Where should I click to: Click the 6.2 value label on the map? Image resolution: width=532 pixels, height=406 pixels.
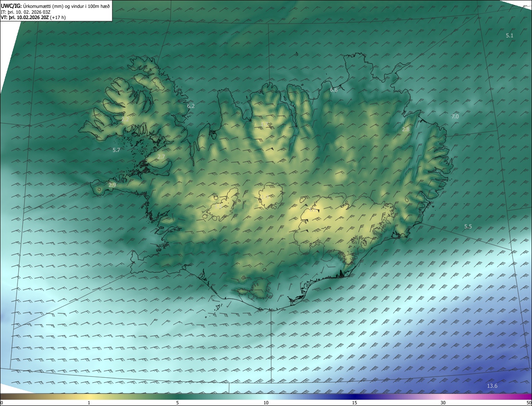coord(191,106)
